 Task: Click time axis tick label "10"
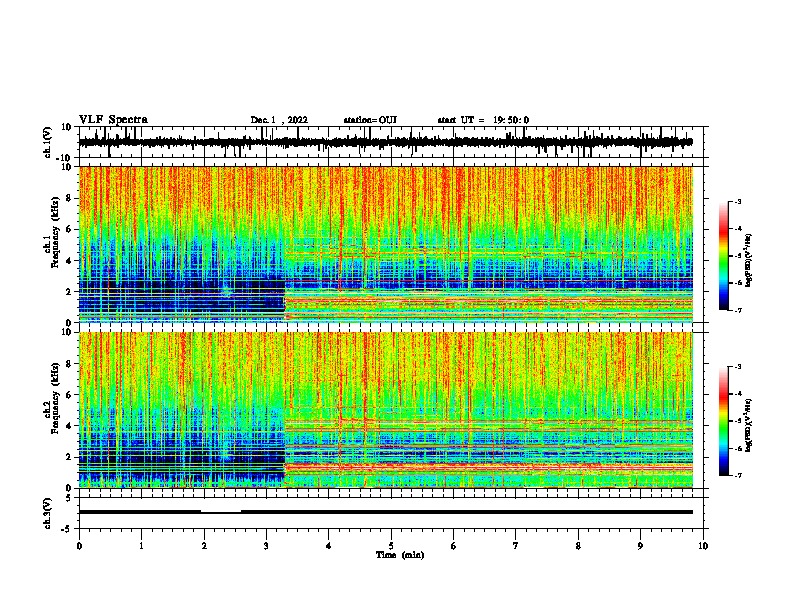pos(703,546)
